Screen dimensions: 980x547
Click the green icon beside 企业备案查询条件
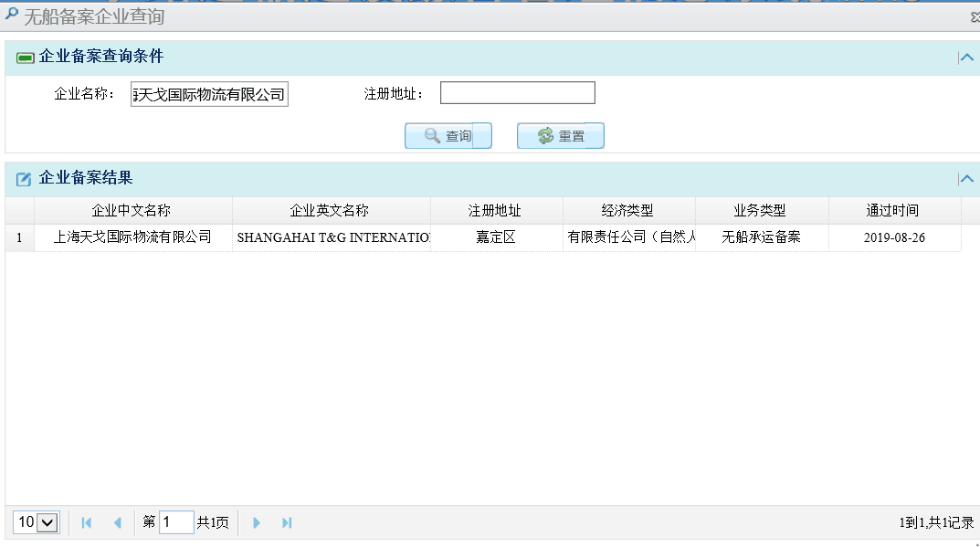[25, 58]
